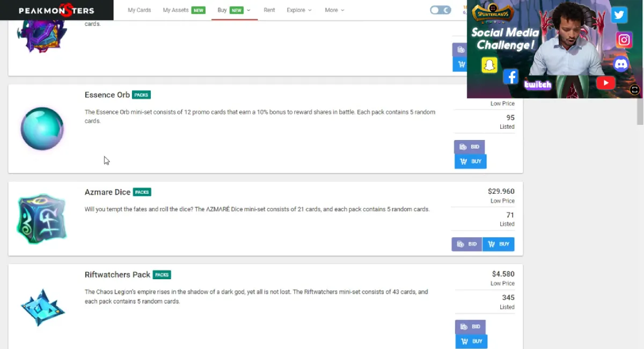Open the My Cards menu item

click(139, 10)
